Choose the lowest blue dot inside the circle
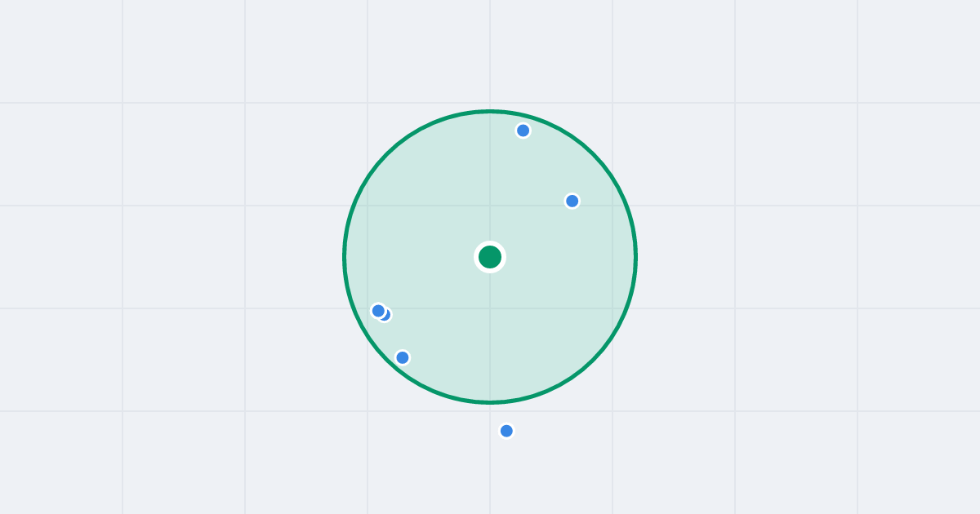 [403, 357]
